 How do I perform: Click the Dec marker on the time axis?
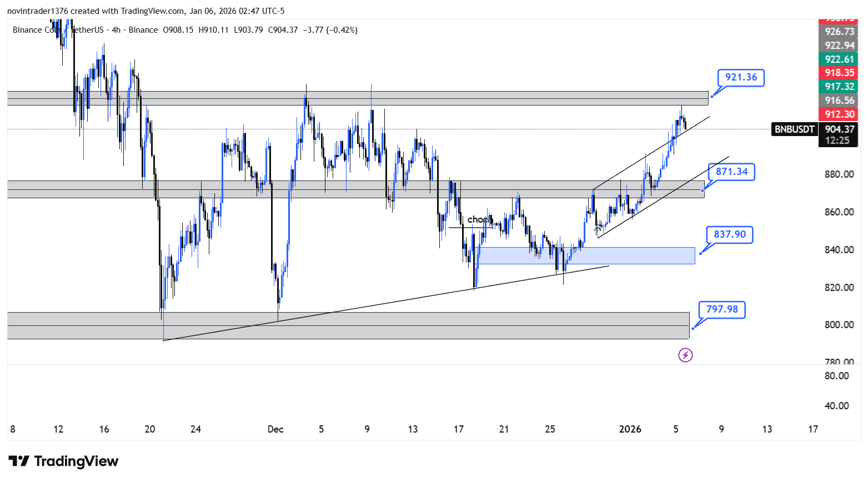pyautogui.click(x=275, y=429)
